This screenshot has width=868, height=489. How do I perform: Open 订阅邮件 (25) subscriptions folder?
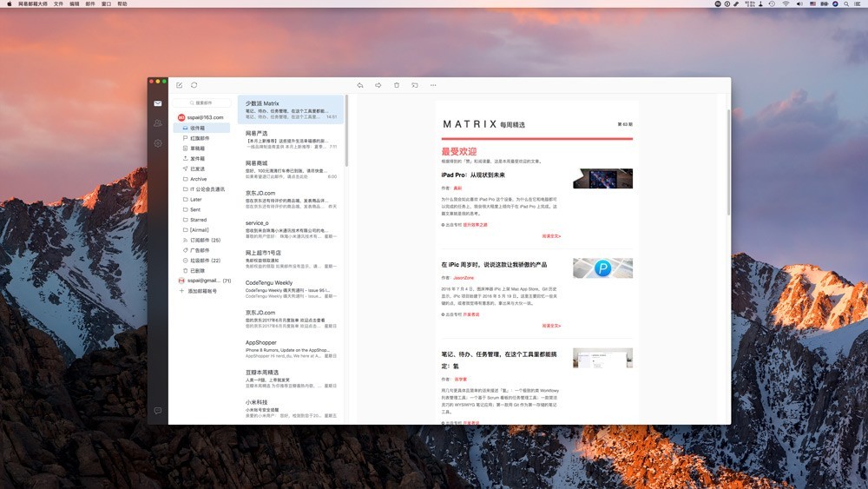point(201,241)
